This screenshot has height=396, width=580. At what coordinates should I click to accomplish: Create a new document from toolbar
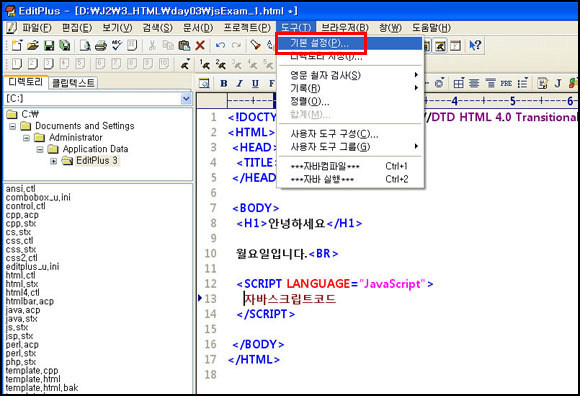pyautogui.click(x=17, y=45)
